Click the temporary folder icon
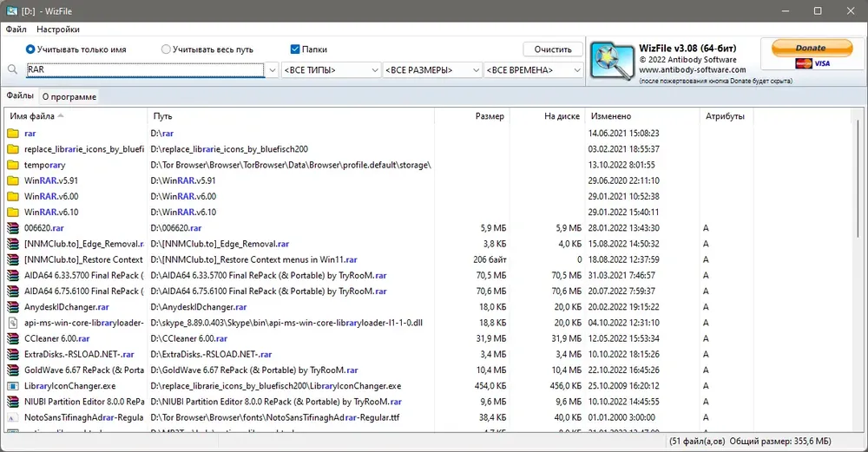Screen dimensions: 868x452 point(13,165)
